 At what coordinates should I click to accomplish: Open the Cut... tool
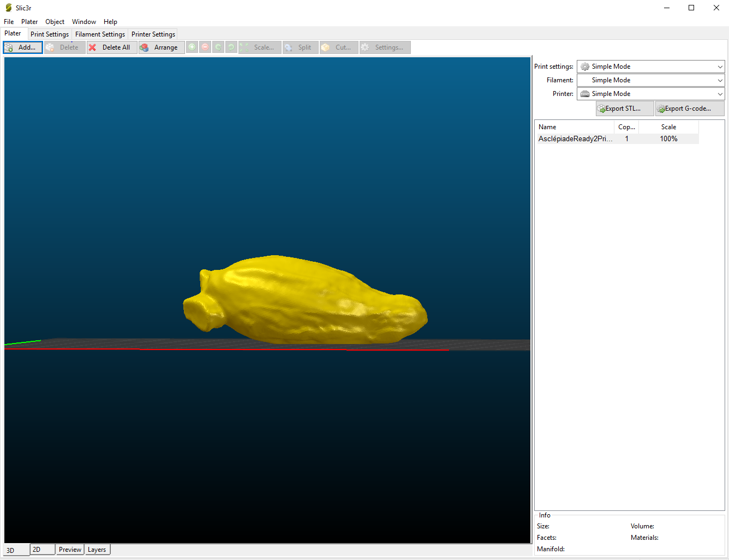point(339,47)
